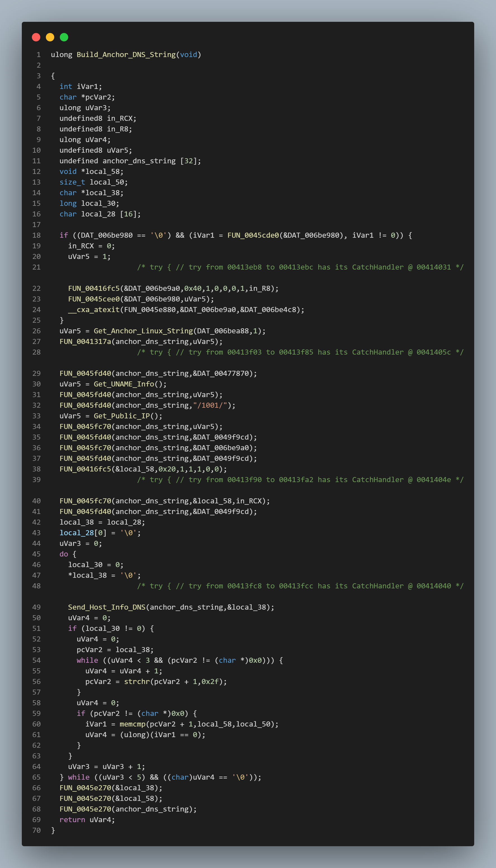
Task: Click line number 70 in gutter
Action: point(36,830)
